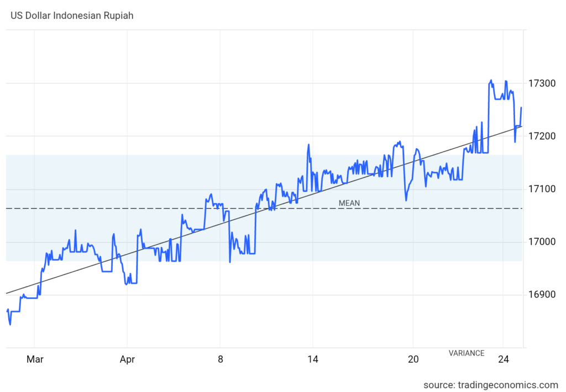Click the Apr date label on x-axis
Screen dimensions: 566x392
pyautogui.click(x=127, y=359)
